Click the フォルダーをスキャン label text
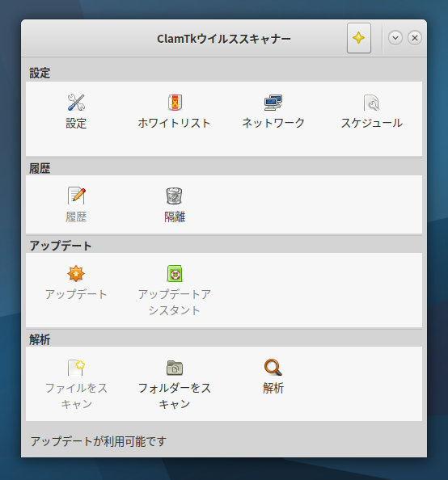The height and width of the screenshot is (480, 448). click(x=175, y=396)
